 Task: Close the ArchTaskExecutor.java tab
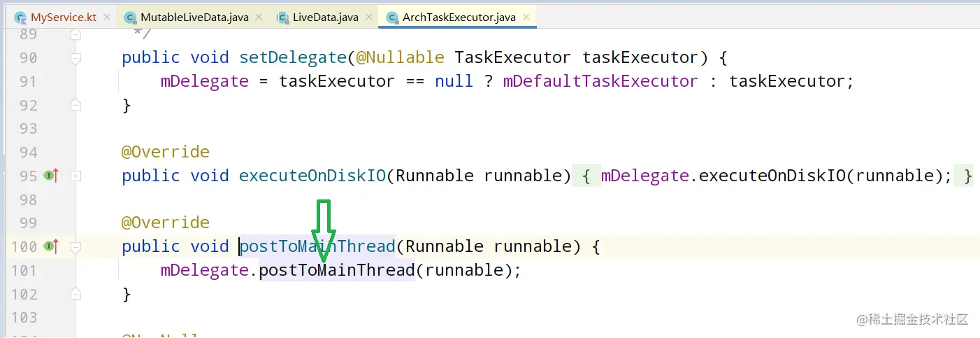point(526,17)
